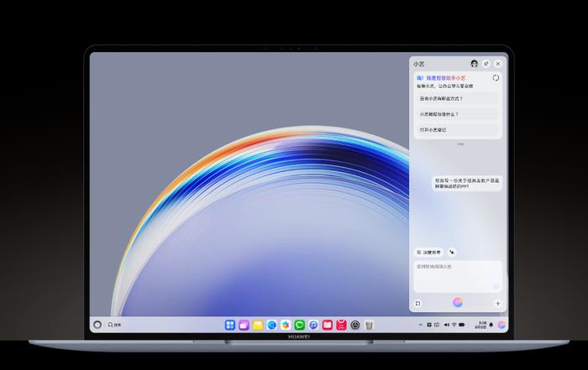Image resolution: width=588 pixels, height=370 pixels.
Task: Open the trash bin in dock
Action: 369,325
